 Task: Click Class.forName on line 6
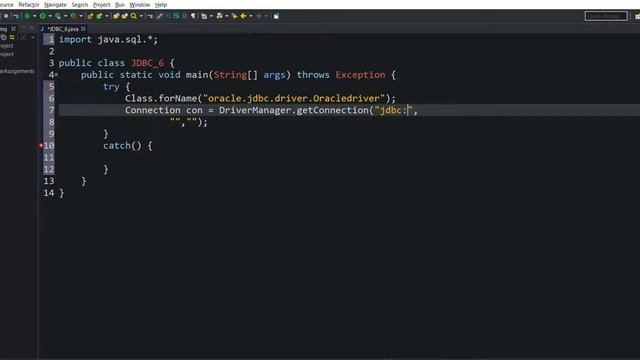(x=161, y=98)
